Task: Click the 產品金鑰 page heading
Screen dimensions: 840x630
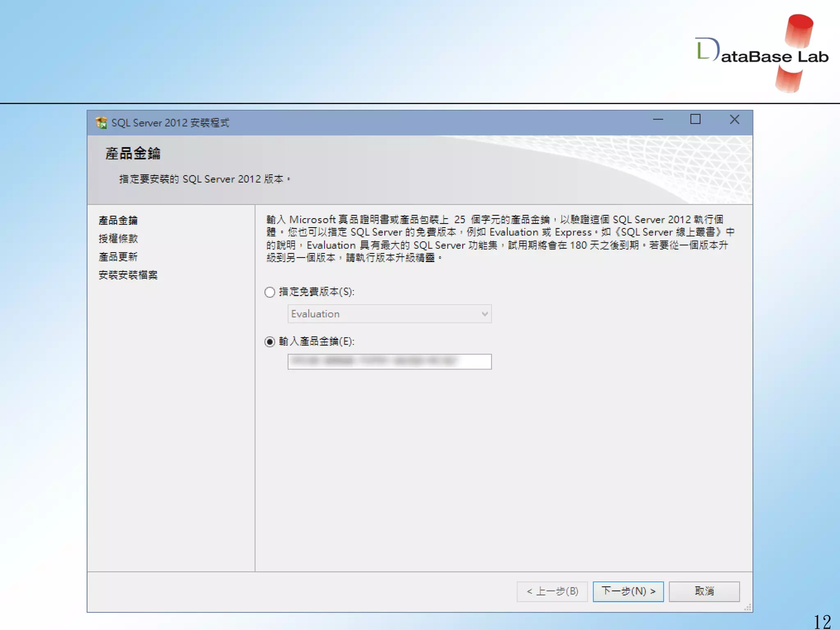Action: [x=133, y=153]
